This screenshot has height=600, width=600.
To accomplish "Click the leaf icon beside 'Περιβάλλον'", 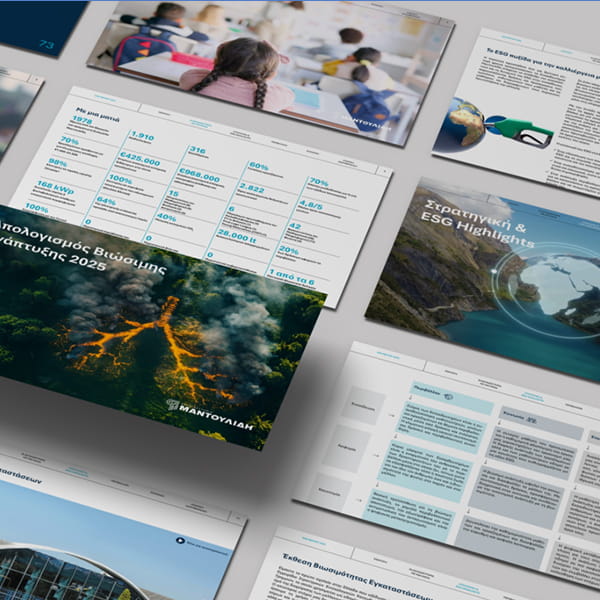I will [448, 396].
